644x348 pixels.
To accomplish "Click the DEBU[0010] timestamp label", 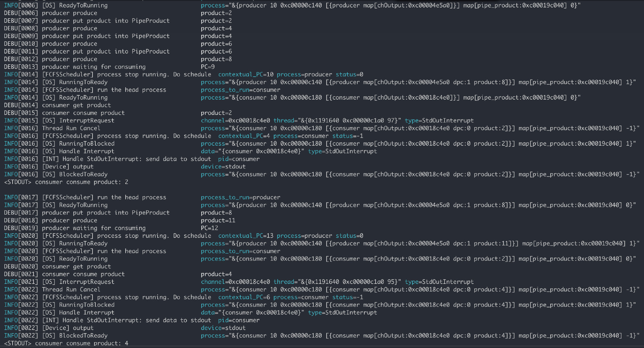I will click(x=21, y=44).
